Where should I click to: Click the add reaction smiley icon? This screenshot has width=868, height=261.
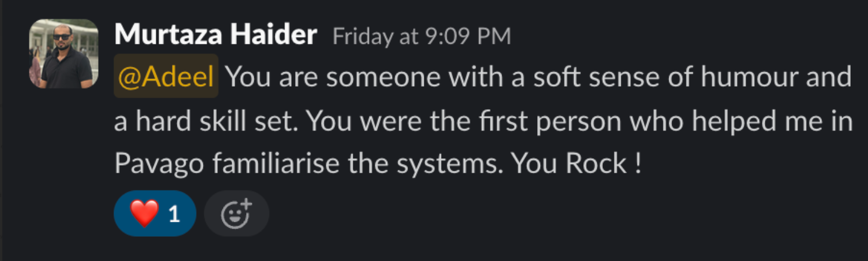(236, 214)
